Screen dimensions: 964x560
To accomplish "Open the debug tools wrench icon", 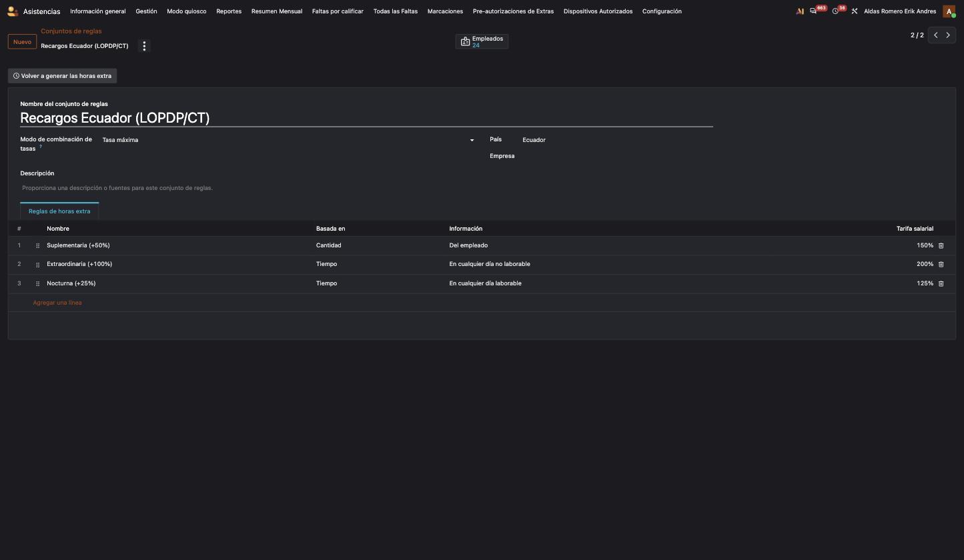I will pyautogui.click(x=854, y=11).
